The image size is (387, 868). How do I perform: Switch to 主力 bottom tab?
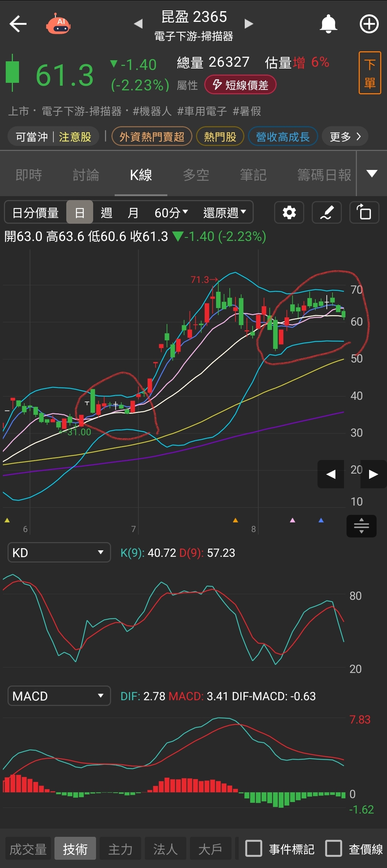120,849
